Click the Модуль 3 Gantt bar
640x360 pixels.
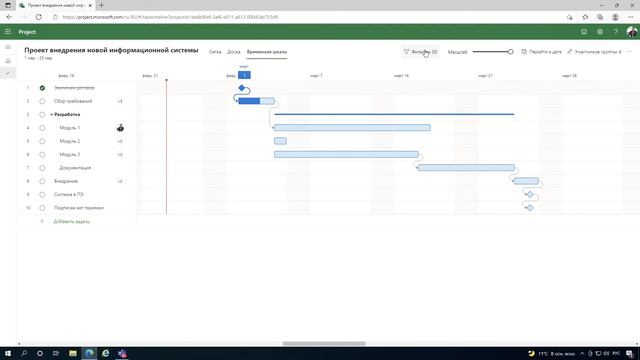point(346,154)
